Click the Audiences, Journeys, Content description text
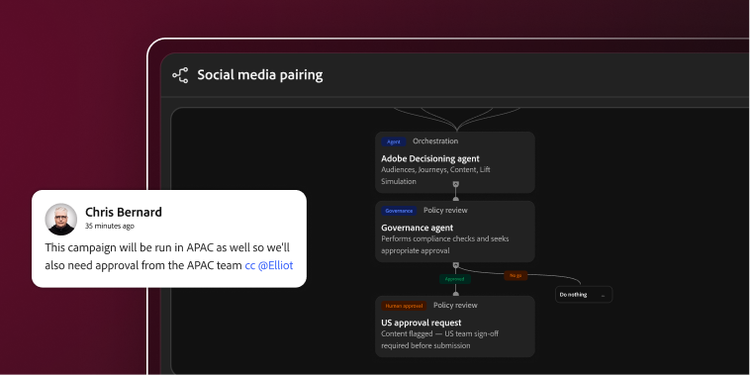The image size is (750, 375). tap(436, 176)
